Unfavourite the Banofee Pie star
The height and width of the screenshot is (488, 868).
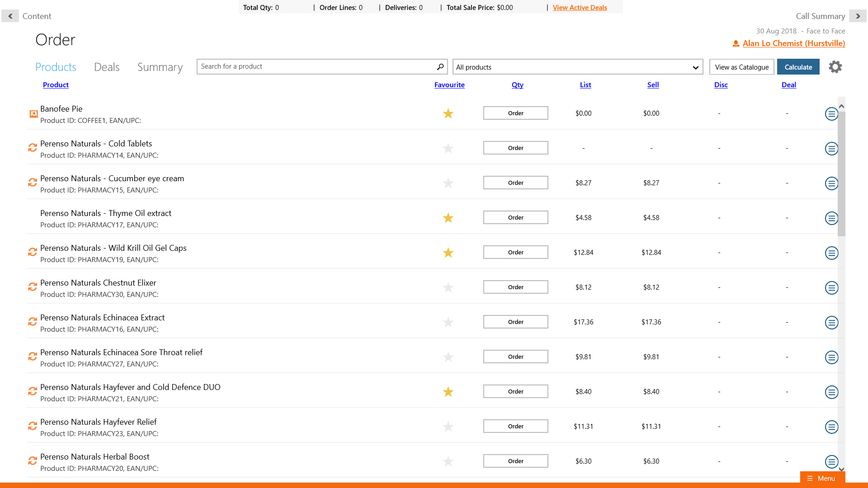pyautogui.click(x=448, y=113)
